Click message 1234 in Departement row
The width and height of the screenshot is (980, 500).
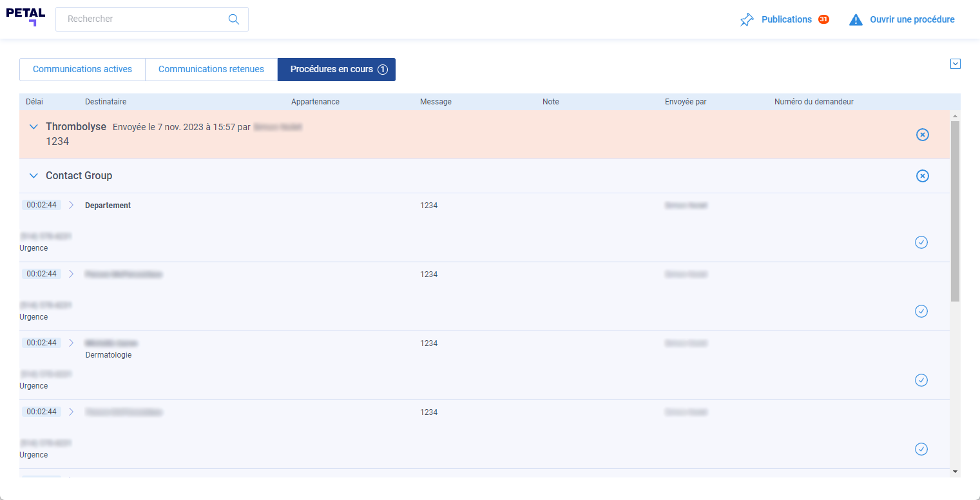click(428, 206)
